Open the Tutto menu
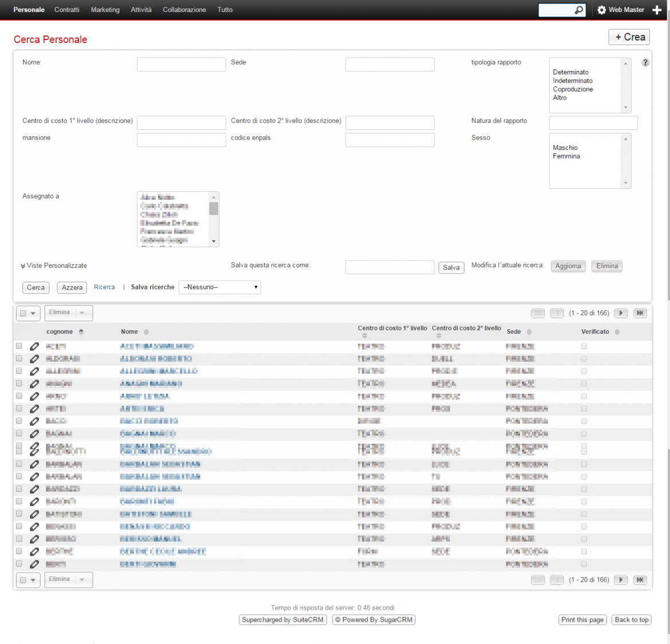The image size is (670, 644). click(x=224, y=10)
